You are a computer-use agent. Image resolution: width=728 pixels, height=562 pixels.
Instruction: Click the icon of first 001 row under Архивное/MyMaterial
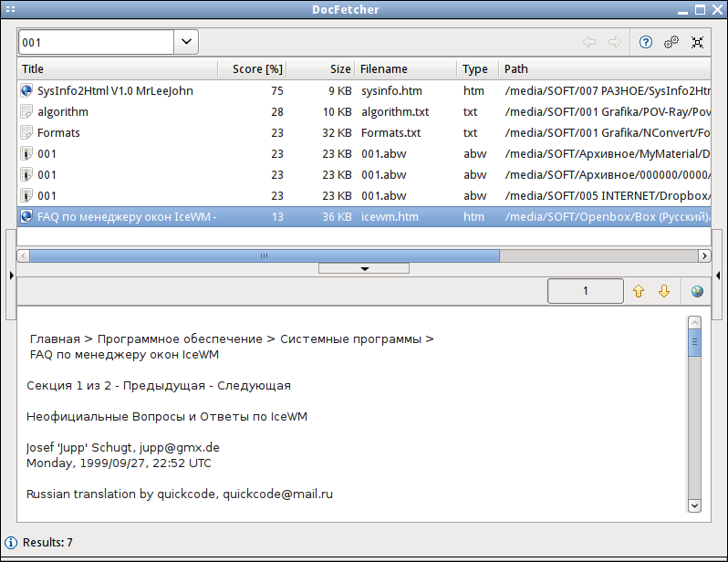[x=26, y=154]
